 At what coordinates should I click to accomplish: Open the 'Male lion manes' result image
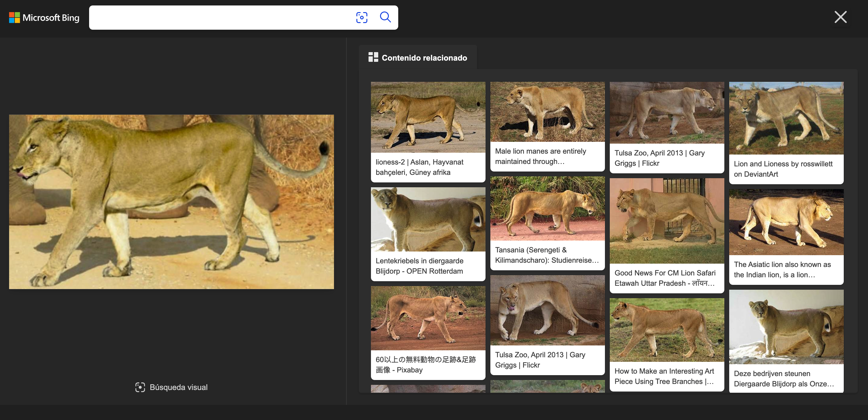[x=547, y=112]
